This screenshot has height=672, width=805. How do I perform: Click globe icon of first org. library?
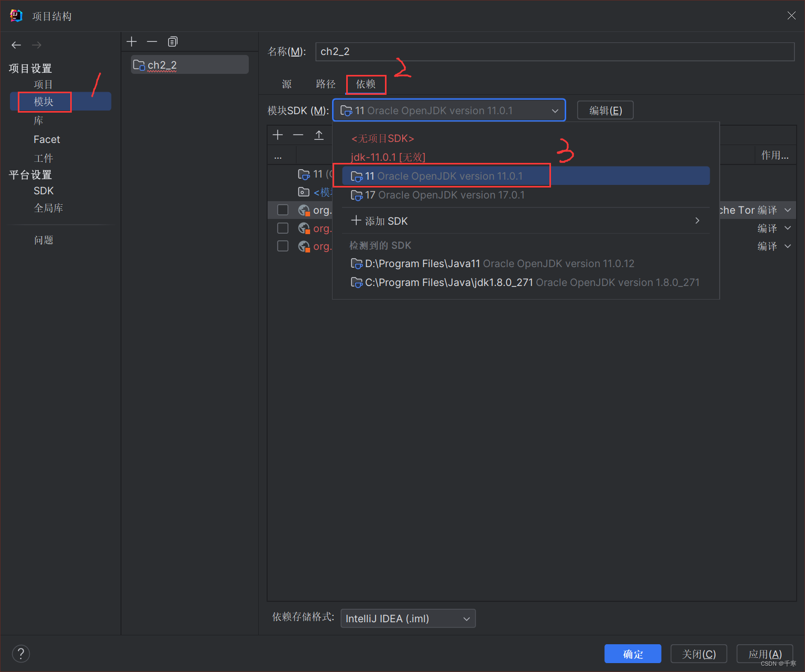[x=304, y=210]
